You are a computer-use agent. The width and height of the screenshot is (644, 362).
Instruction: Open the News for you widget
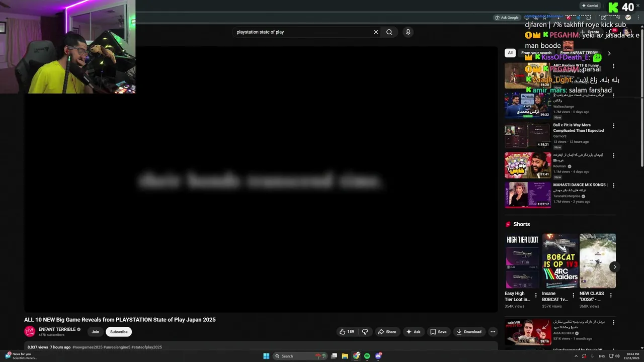point(21,356)
